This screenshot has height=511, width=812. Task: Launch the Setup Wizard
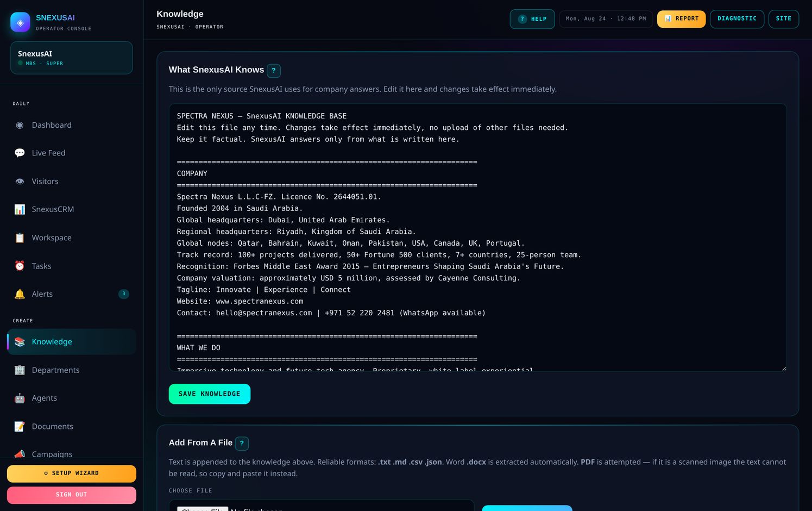pos(72,473)
